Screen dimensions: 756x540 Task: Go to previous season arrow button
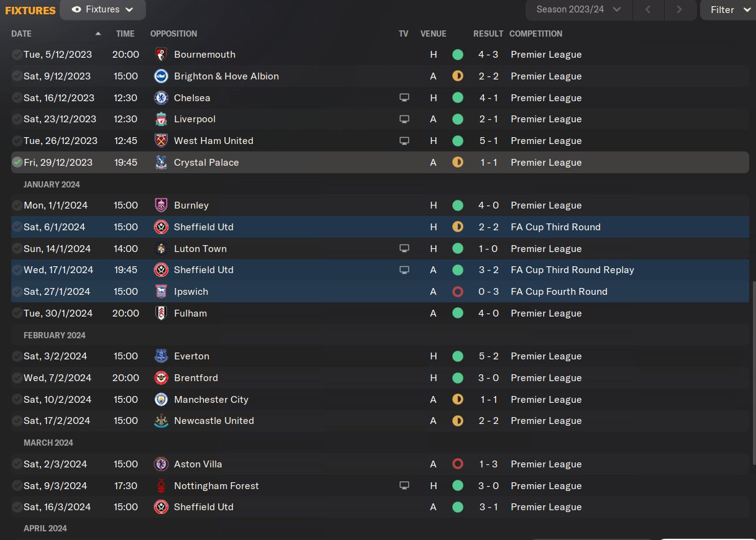tap(648, 10)
